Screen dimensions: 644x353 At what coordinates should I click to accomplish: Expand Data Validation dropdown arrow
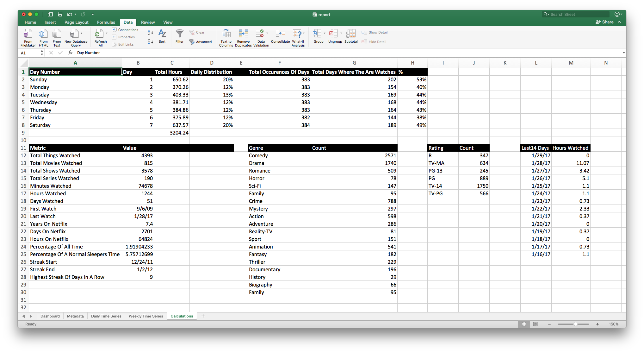pos(267,33)
